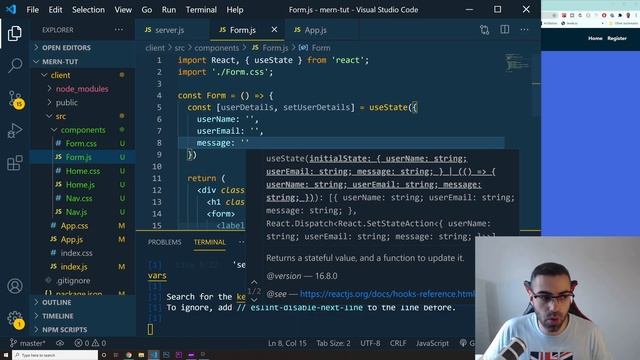Click the synchronize changes cloud icon

pos(60,343)
